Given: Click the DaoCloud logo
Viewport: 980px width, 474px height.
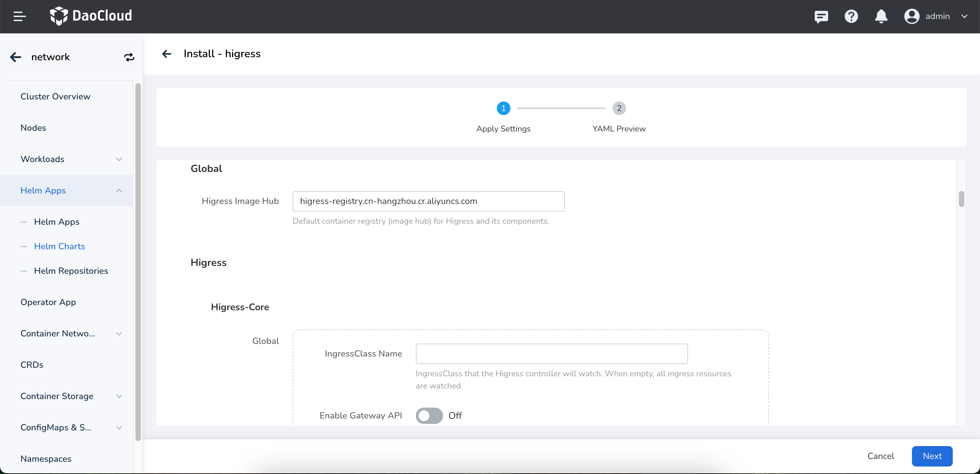Looking at the screenshot, I should coord(91,16).
